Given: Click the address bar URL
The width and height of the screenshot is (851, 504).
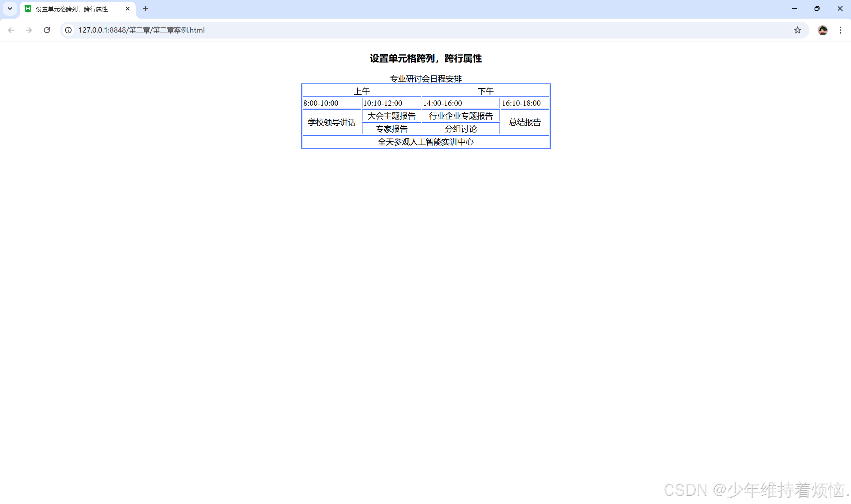Looking at the screenshot, I should pos(141,30).
